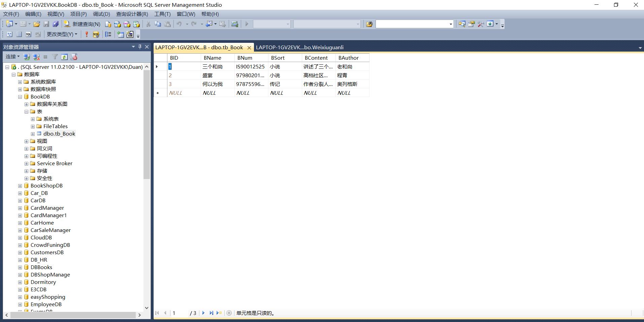Collapse the 表 folder node
This screenshot has height=322, width=644.
click(26, 112)
